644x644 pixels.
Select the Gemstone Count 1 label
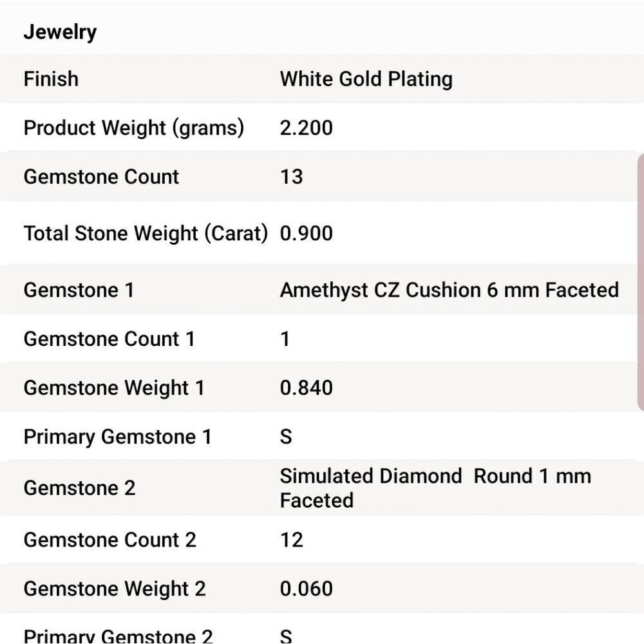109,339
